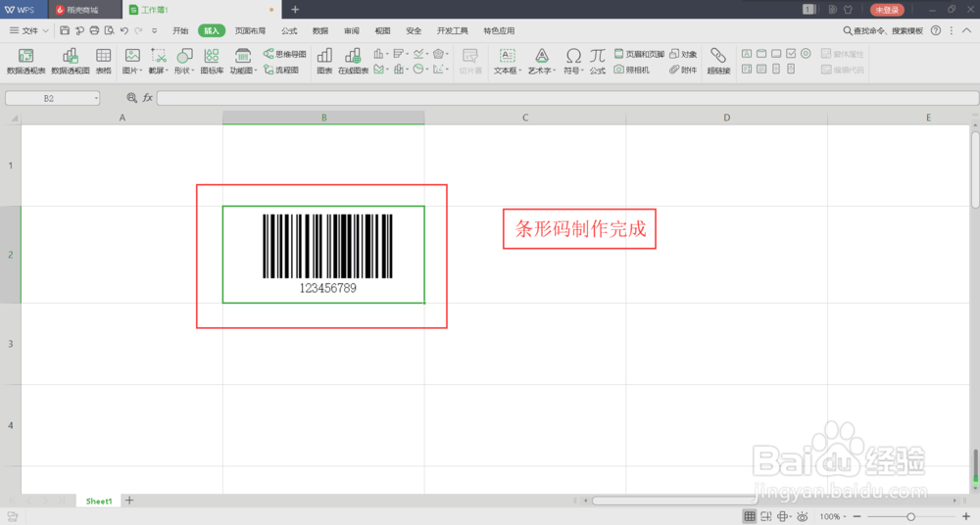This screenshot has height=525, width=980.
Task: Switch to normal grid view in status bar
Action: [x=750, y=516]
